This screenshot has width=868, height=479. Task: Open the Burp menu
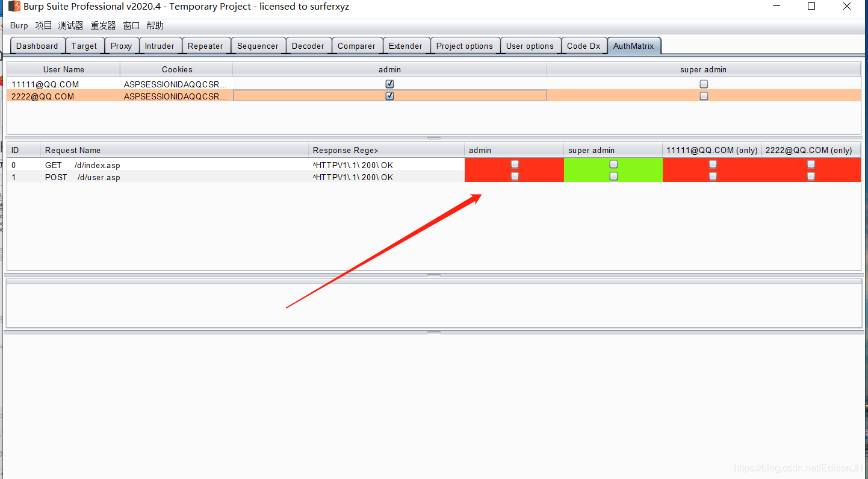(x=18, y=25)
